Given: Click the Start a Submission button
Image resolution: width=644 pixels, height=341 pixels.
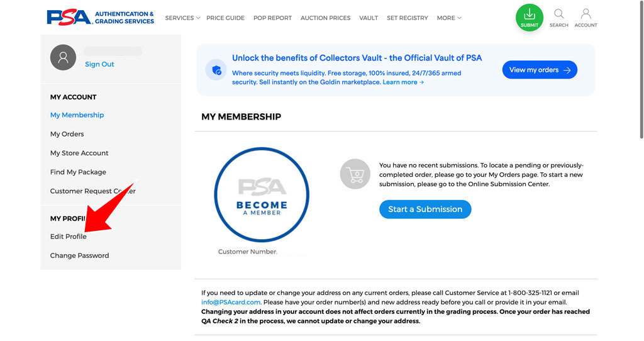Looking at the screenshot, I should [425, 209].
